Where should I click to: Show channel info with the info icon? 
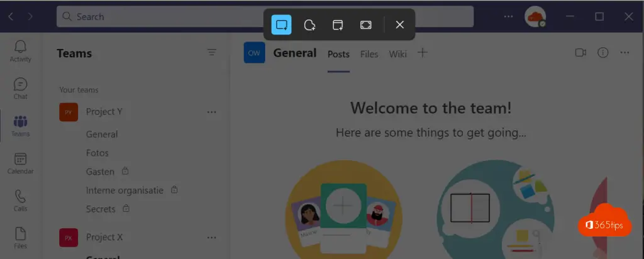pyautogui.click(x=602, y=53)
